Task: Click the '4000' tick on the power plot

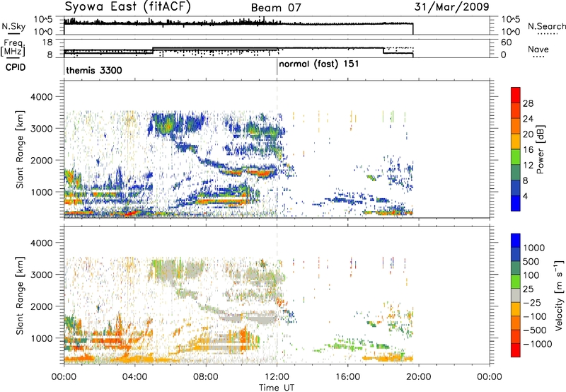Action: point(41,97)
